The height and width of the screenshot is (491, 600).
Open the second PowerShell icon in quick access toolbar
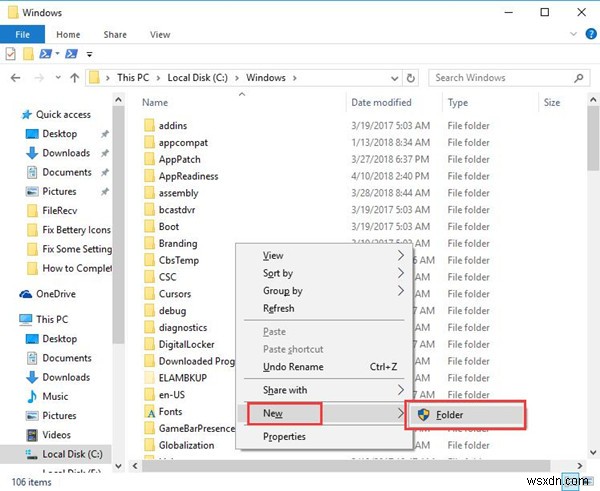click(x=72, y=54)
